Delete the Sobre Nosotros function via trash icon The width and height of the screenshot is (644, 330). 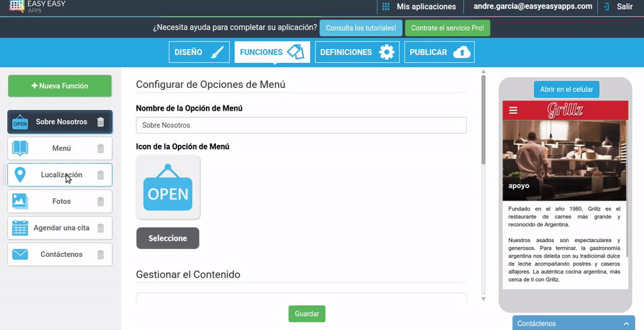[x=101, y=122]
